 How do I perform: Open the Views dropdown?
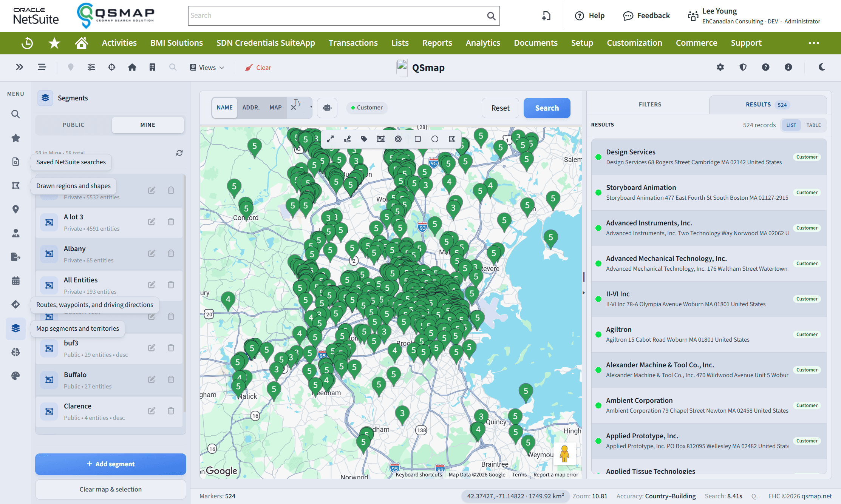pos(207,68)
